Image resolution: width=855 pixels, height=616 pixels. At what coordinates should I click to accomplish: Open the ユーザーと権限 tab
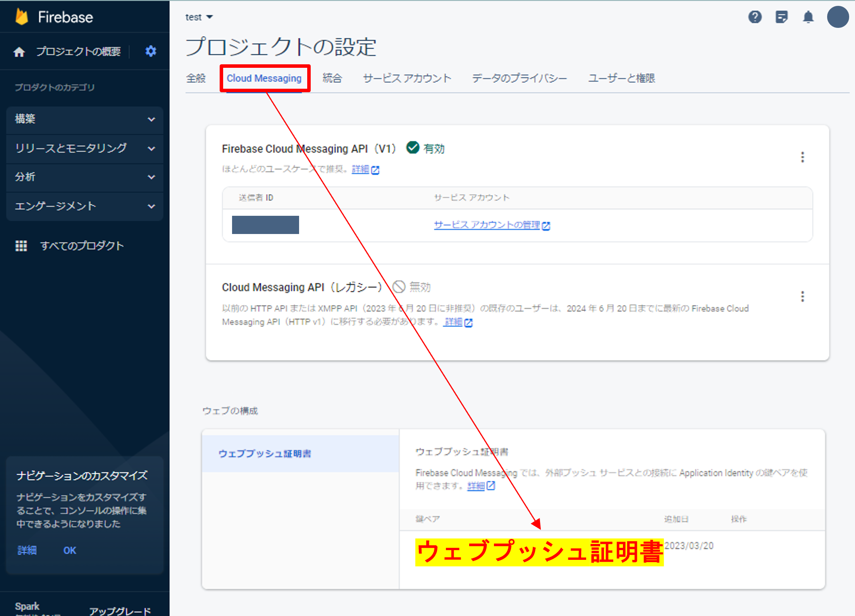[622, 78]
